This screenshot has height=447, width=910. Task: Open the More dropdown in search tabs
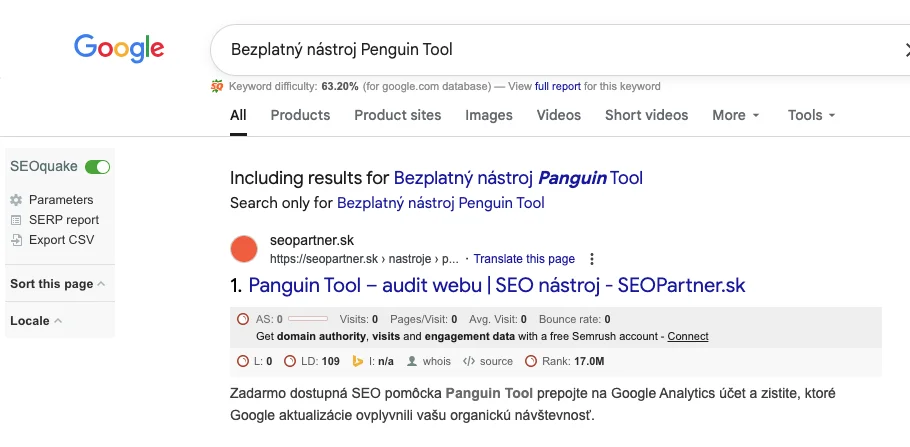coord(736,115)
